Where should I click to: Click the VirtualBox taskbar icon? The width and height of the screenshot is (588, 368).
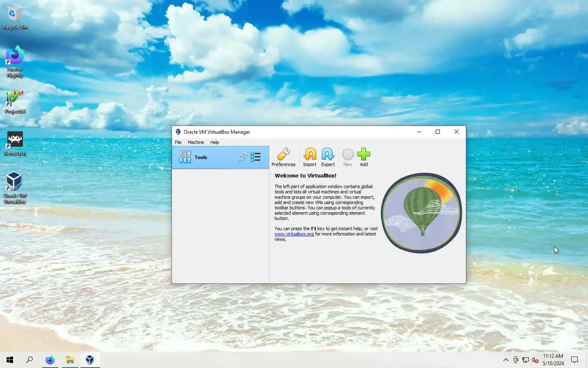point(90,360)
